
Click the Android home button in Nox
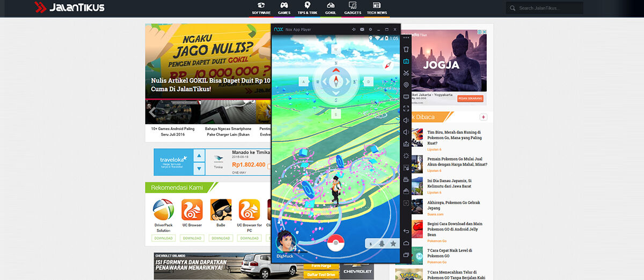coord(406,243)
